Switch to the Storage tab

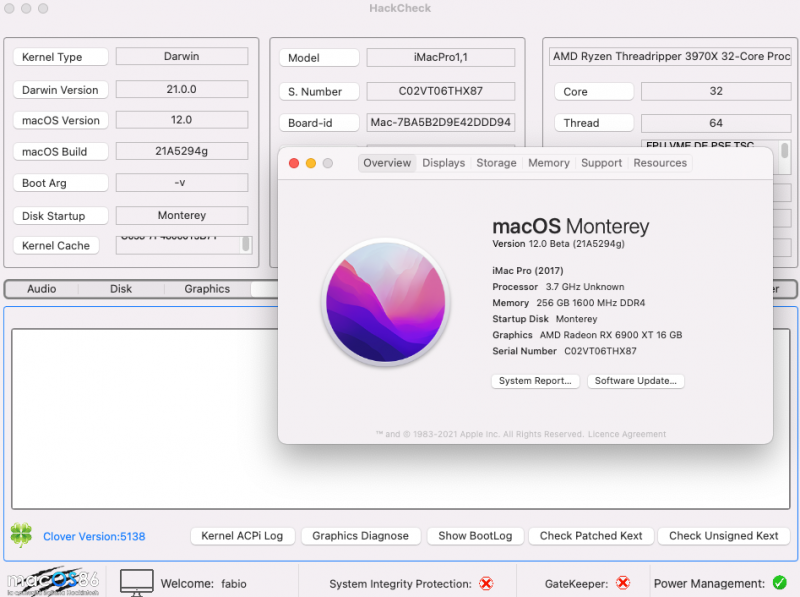coord(496,163)
